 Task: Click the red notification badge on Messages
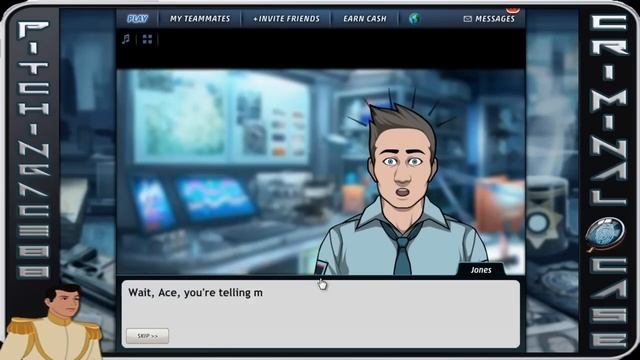pyautogui.click(x=513, y=9)
